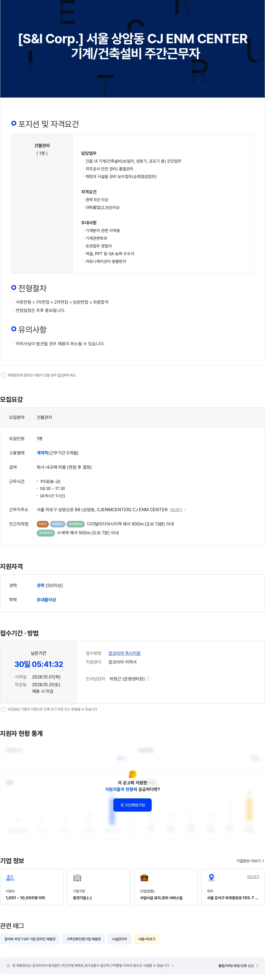This screenshot has width=265, height=980.
Task: Click the blue circle bullet beside 유의사항
Action: pyautogui.click(x=14, y=329)
